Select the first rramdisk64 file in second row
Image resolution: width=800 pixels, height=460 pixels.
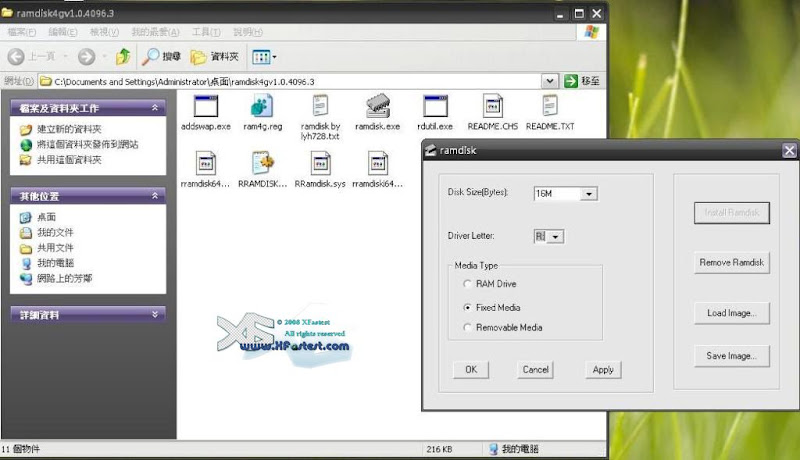[x=206, y=164]
